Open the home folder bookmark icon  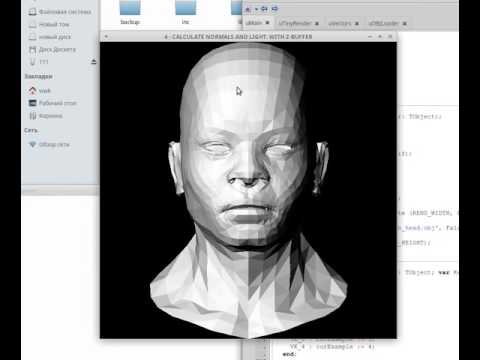pos(32,90)
